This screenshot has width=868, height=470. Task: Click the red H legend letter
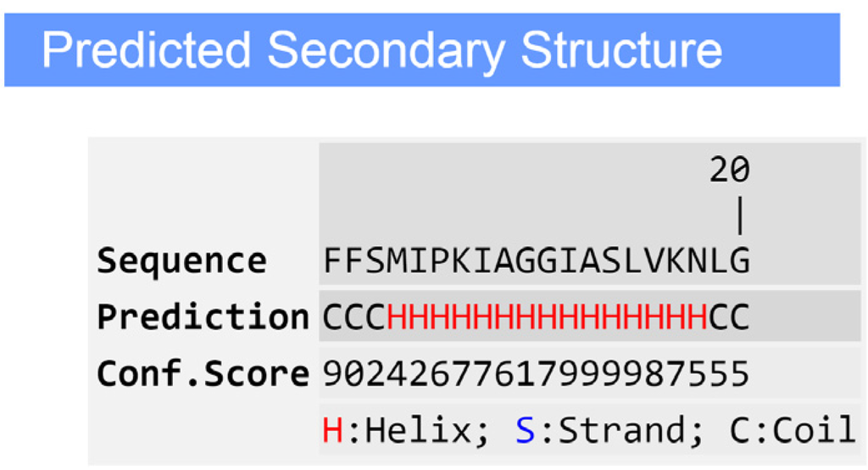pyautogui.click(x=333, y=431)
